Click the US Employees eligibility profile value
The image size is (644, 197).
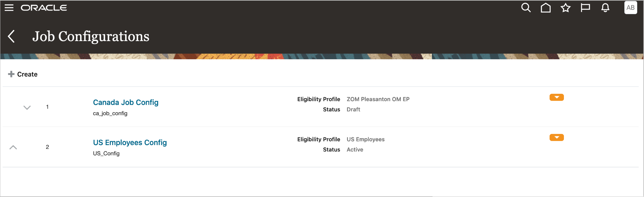click(365, 139)
